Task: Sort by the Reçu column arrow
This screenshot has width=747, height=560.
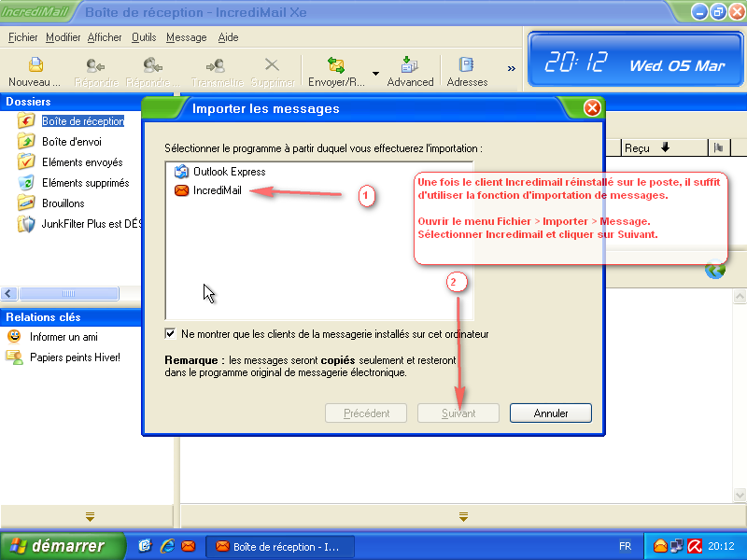Action: click(665, 147)
